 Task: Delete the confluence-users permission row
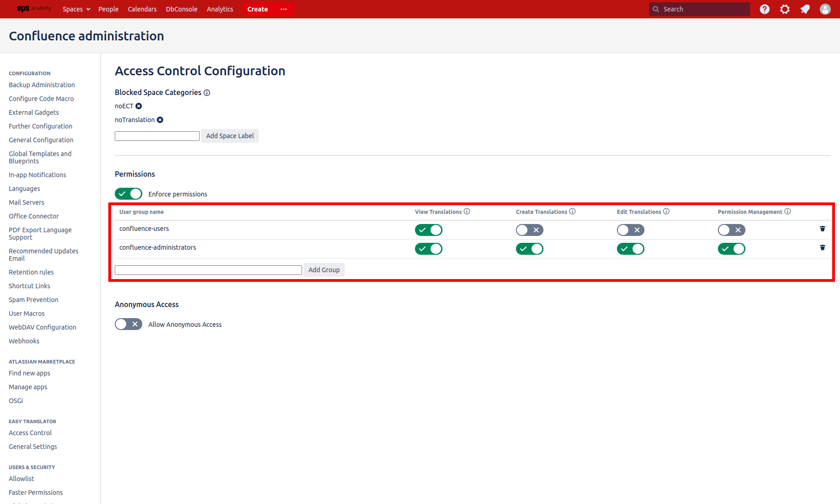coord(822,229)
